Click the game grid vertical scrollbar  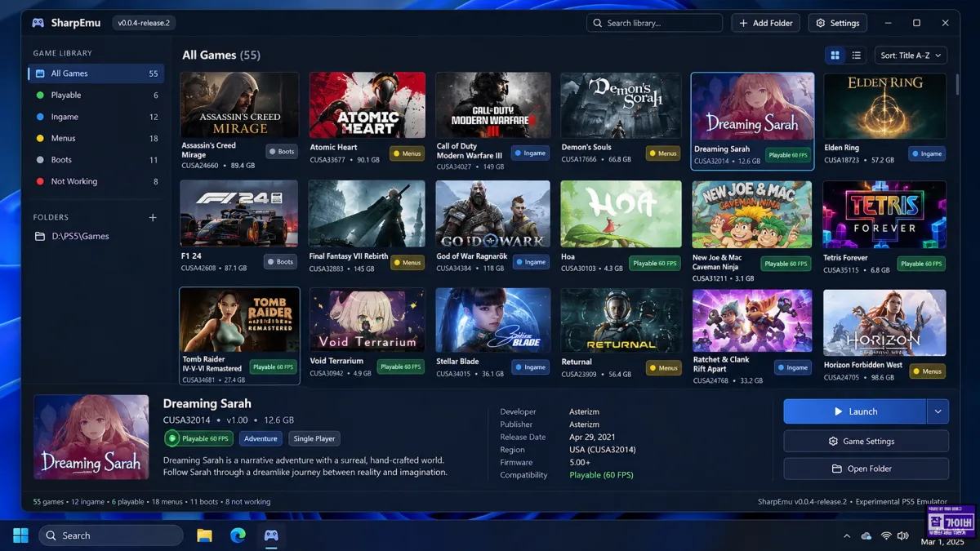pos(958,85)
